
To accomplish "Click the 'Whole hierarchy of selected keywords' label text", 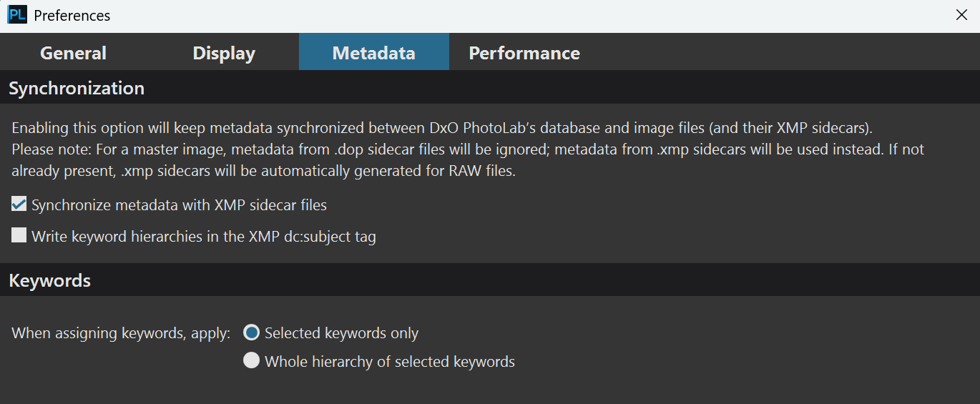I will point(390,362).
